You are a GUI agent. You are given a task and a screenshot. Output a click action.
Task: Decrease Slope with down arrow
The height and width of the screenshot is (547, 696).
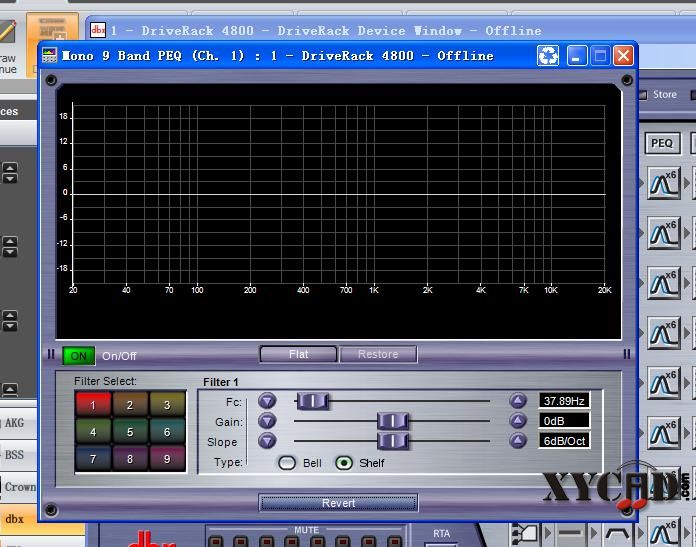pyautogui.click(x=267, y=440)
